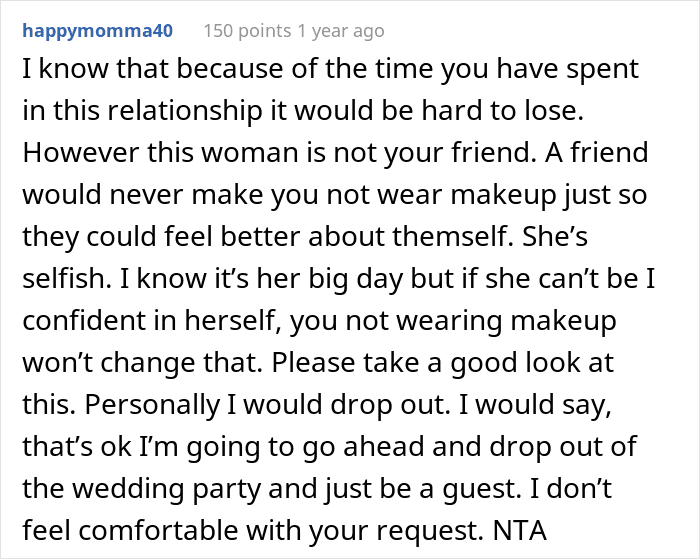Viewport: 700px width, 559px height.
Task: Click the word 'request' in last line
Action: pos(427,531)
